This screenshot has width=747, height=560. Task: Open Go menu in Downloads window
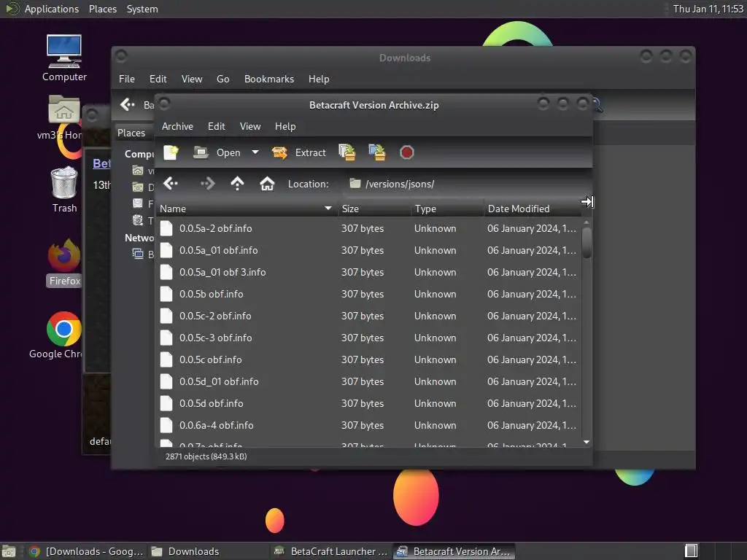[223, 79]
